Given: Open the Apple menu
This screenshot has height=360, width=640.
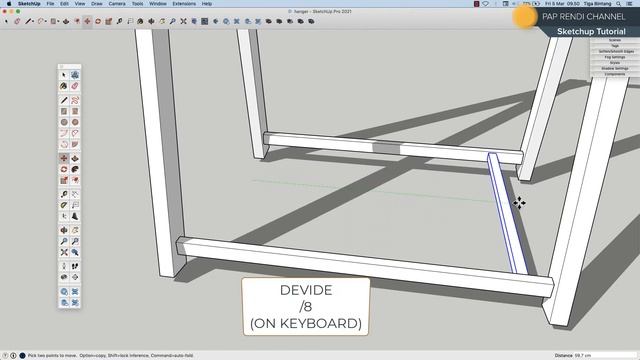Looking at the screenshot, I should point(9,4).
